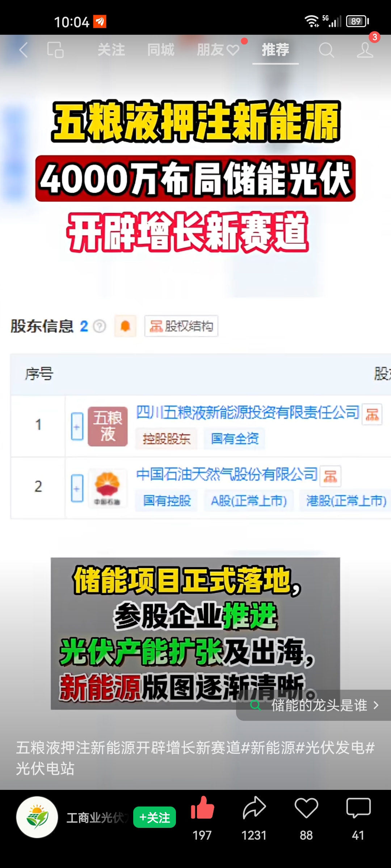The image size is (391, 868).
Task: Open 中国石油天然气股份有限公司 link
Action: pyautogui.click(x=227, y=474)
